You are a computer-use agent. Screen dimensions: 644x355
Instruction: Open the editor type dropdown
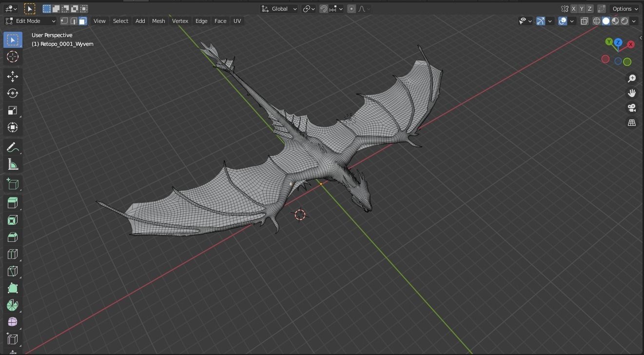click(x=11, y=9)
